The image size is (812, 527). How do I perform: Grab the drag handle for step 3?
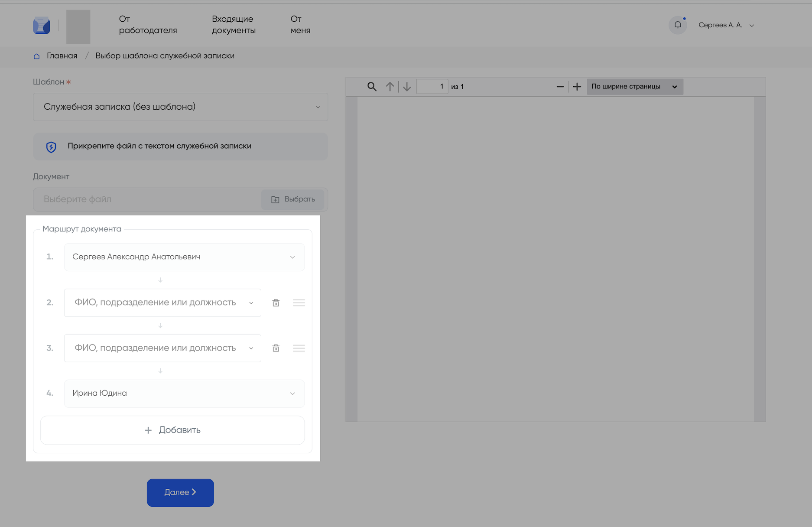299,348
